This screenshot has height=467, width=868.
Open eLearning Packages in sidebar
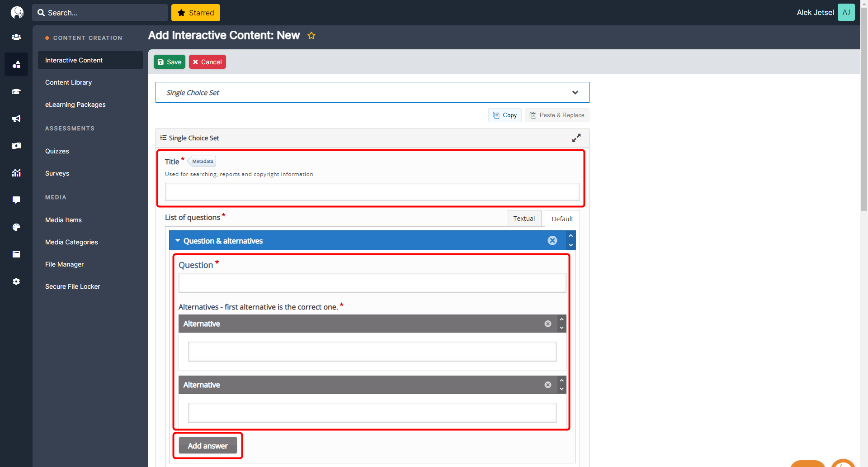(75, 105)
